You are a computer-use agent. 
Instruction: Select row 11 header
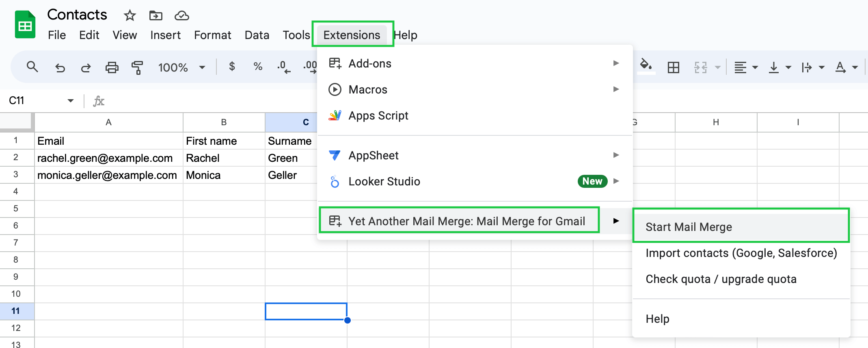[16, 311]
